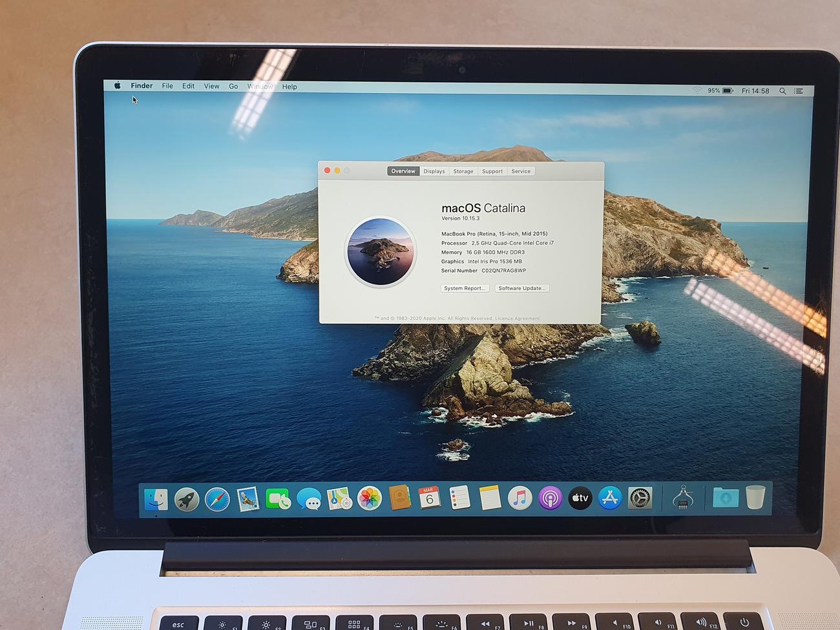This screenshot has height=630, width=840.
Task: Open Notes app in the Dock
Action: click(x=490, y=498)
